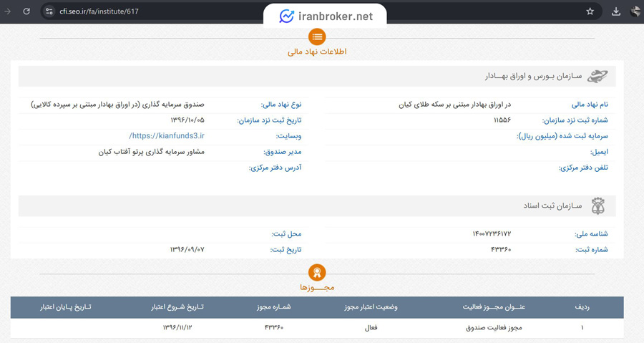Click the محل ثبت label
Image resolution: width=644 pixels, height=343 pixels.
click(286, 234)
